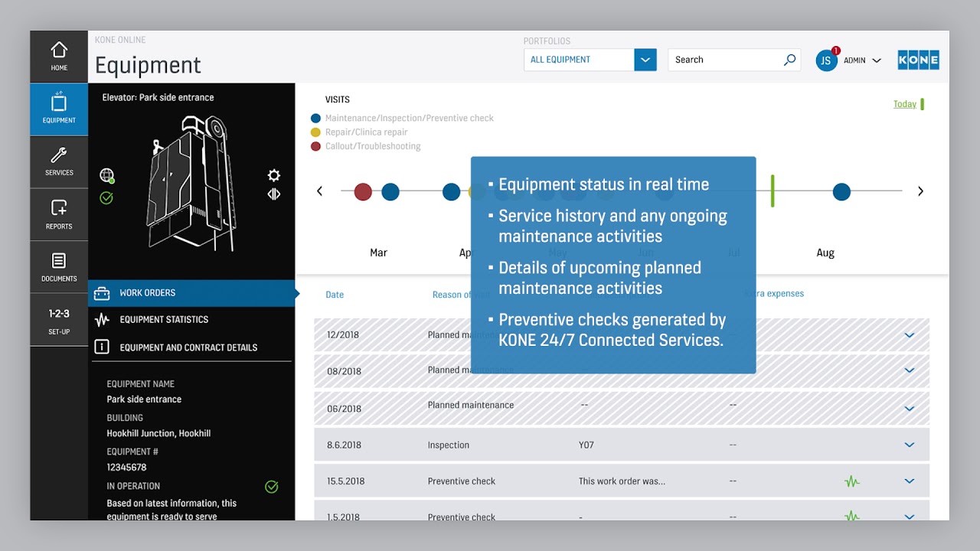
Task: Open the Services wrench section
Action: pyautogui.click(x=59, y=162)
